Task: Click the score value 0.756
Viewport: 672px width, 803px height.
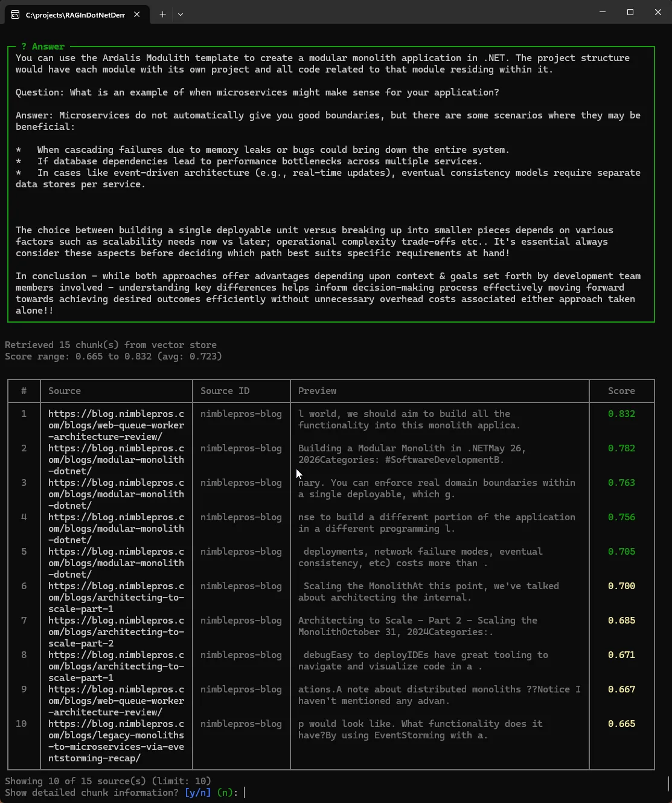Action: 621,517
